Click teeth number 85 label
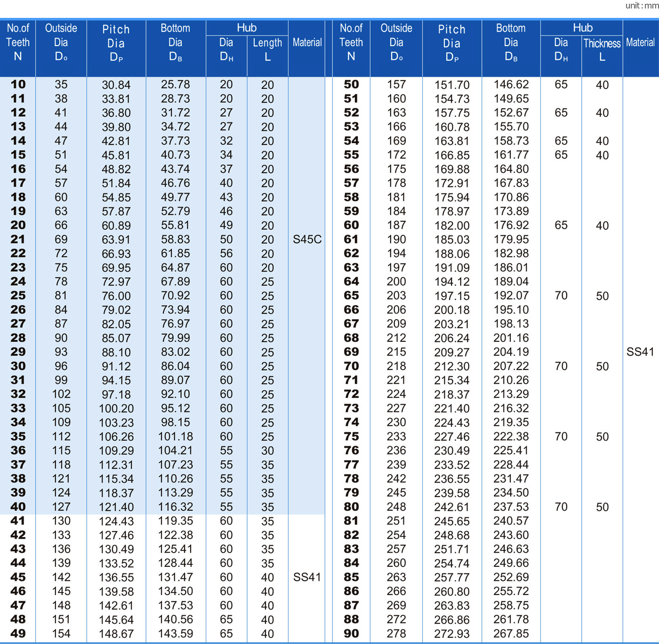 pos(351,577)
